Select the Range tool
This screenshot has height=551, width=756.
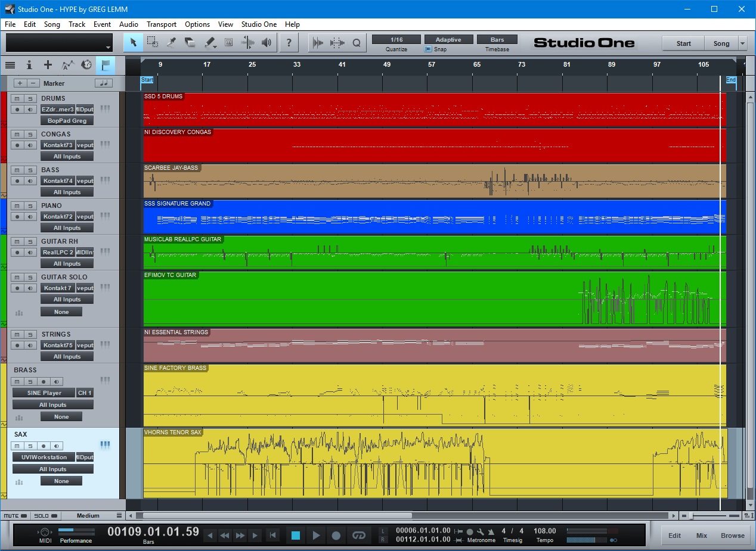tap(153, 43)
